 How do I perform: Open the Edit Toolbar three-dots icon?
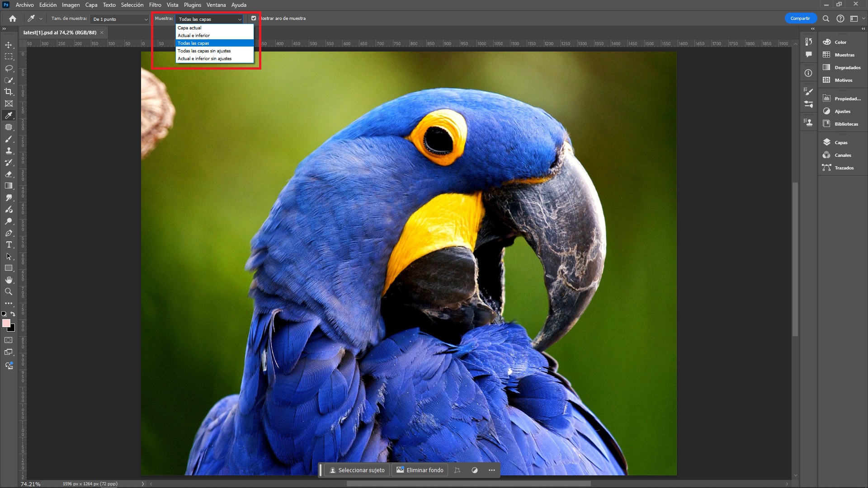[9, 303]
